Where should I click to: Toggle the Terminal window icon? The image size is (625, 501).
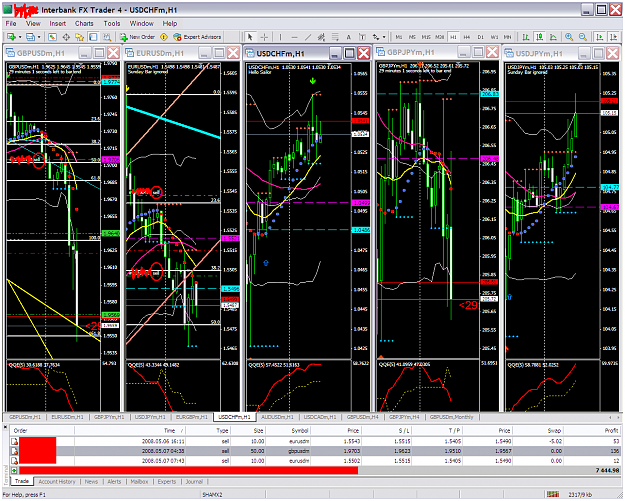93,37
